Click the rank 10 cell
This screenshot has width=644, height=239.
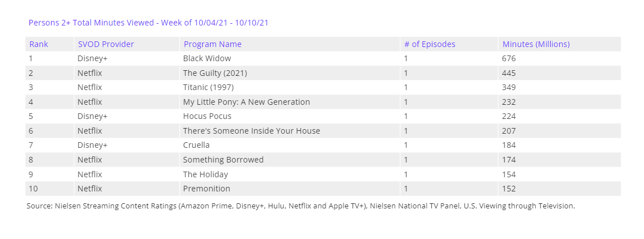[32, 189]
